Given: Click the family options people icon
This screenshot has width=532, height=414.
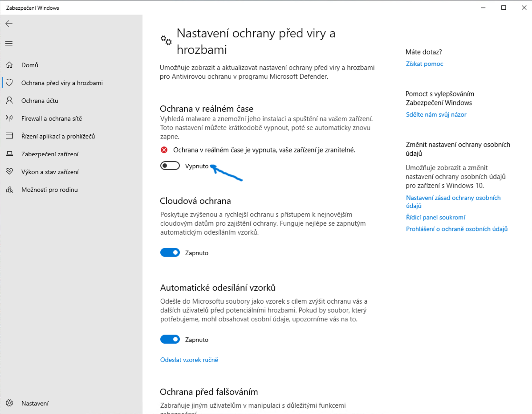Looking at the screenshot, I should click(9, 190).
